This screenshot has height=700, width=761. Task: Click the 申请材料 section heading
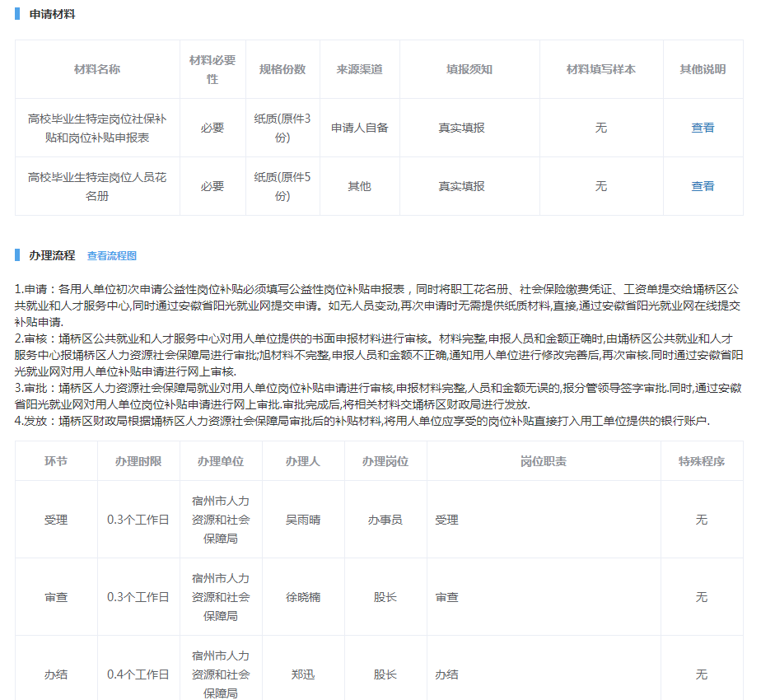coord(52,14)
